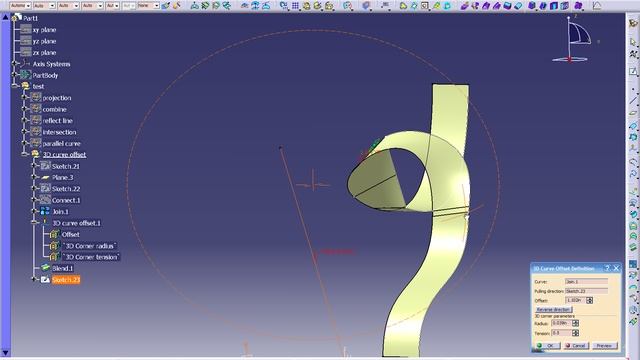The width and height of the screenshot is (640, 360).
Task: Click the grid icon in top toolbar
Action: 295,6
